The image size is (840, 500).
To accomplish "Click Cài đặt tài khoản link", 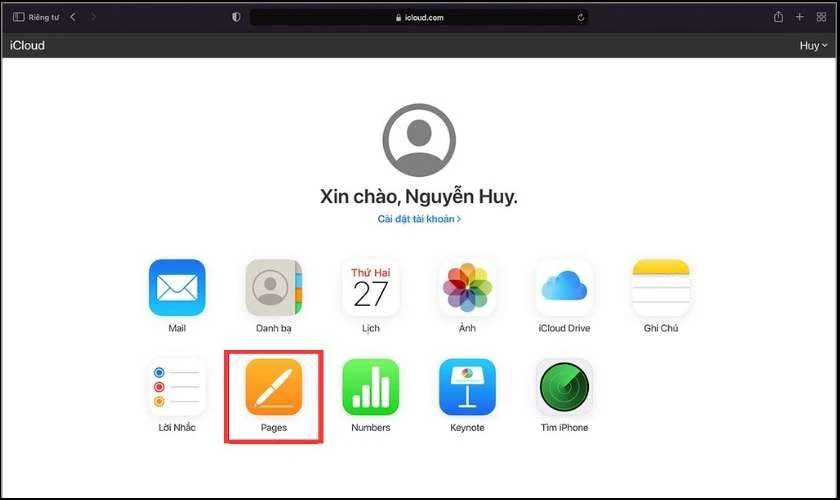I will (419, 219).
